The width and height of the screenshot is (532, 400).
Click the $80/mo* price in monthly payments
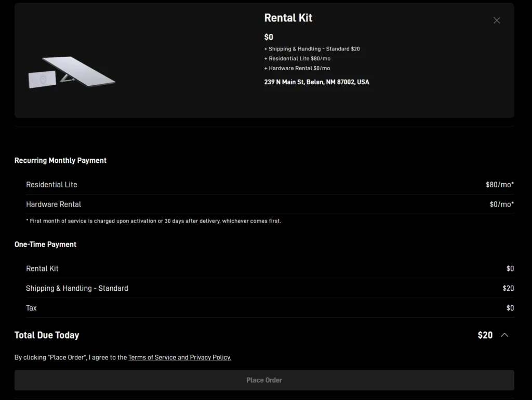tap(499, 185)
